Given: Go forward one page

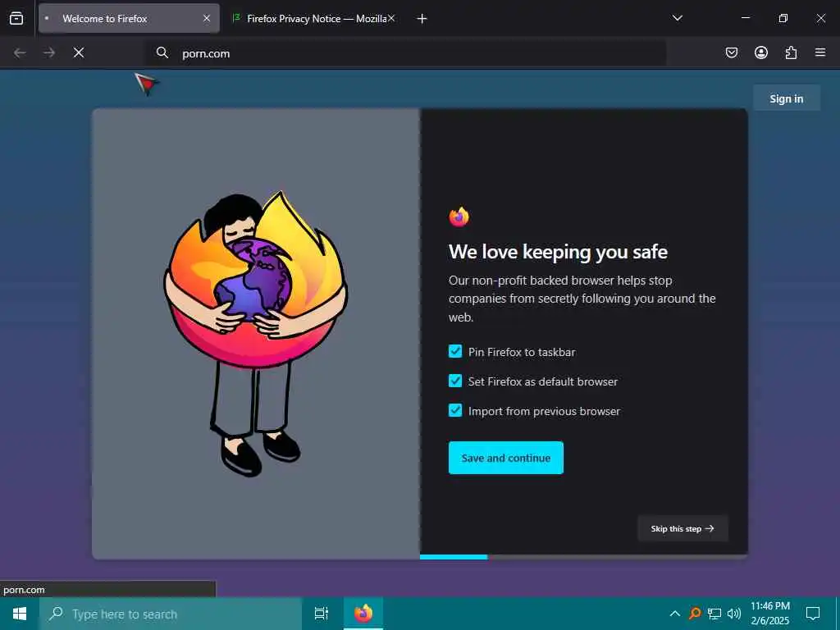Looking at the screenshot, I should tap(49, 52).
